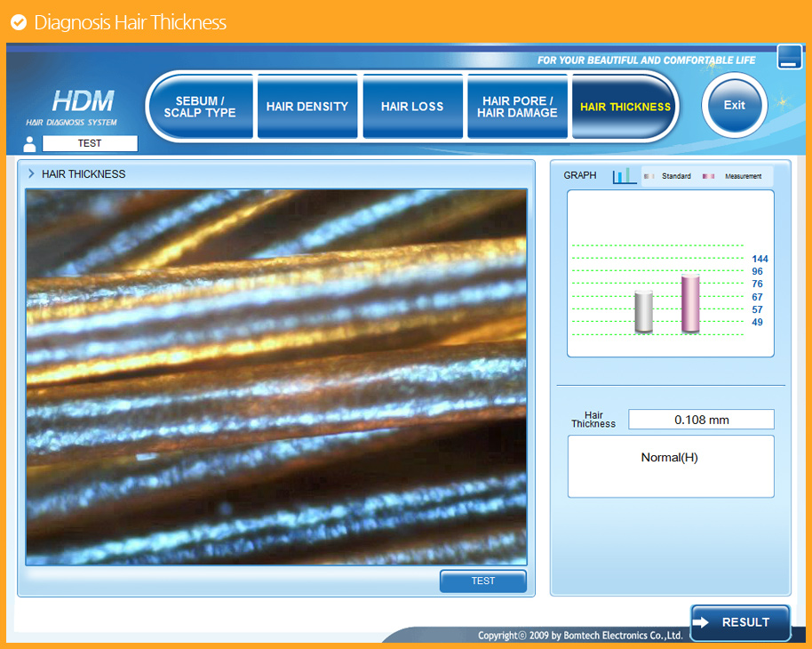Select the highlighted Hair Thickness tab

point(625,107)
